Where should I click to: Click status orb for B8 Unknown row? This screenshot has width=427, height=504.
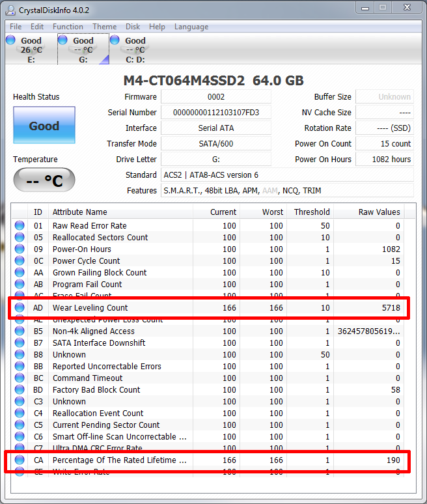pyautogui.click(x=20, y=354)
